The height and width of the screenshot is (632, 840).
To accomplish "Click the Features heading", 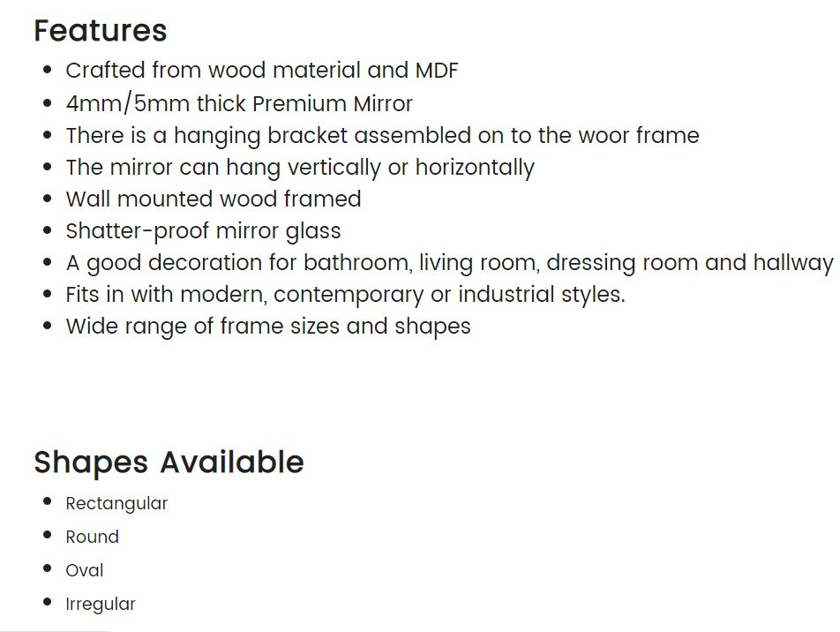I will pos(101,31).
